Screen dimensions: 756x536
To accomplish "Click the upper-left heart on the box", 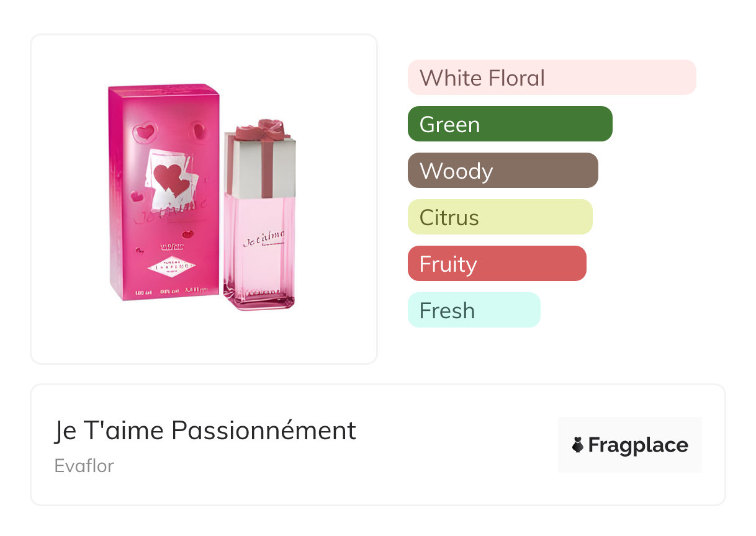I will pos(146,132).
